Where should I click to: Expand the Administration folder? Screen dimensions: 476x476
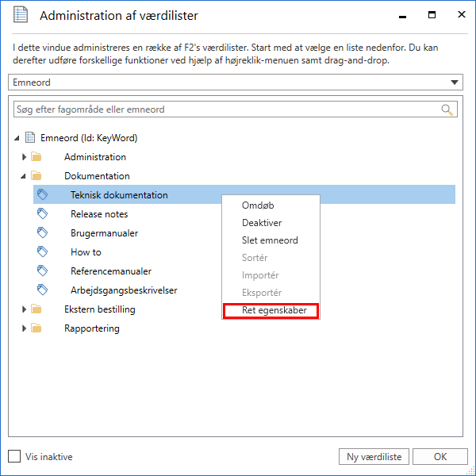[x=24, y=157]
